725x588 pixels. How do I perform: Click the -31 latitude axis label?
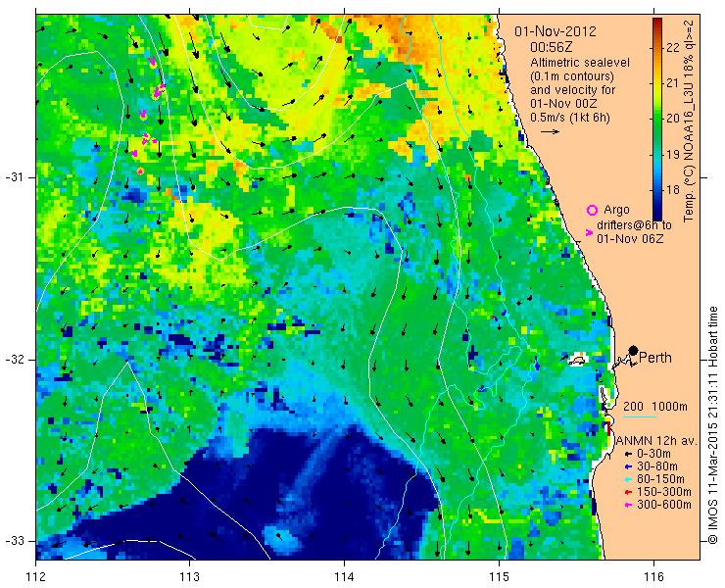[x=14, y=177]
